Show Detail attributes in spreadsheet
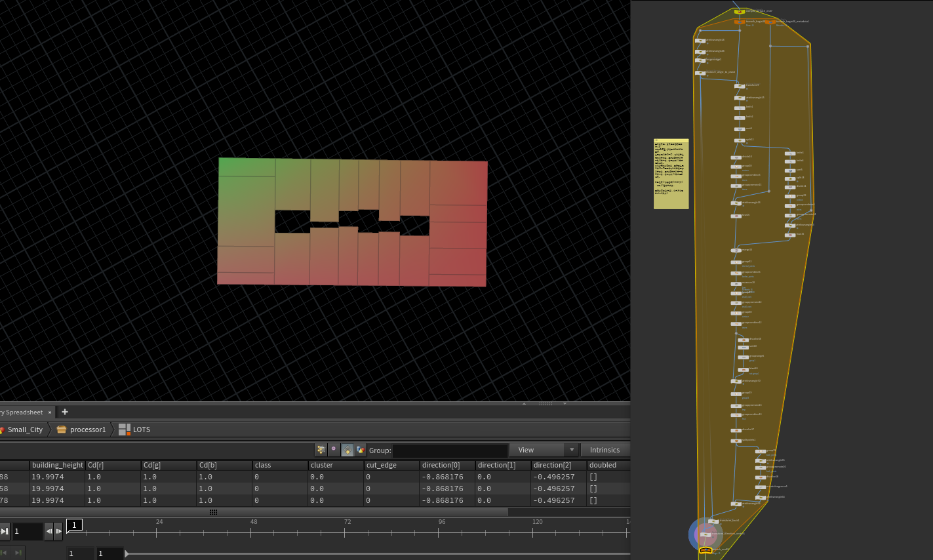Viewport: 933px width, 560px height. pos(361,450)
